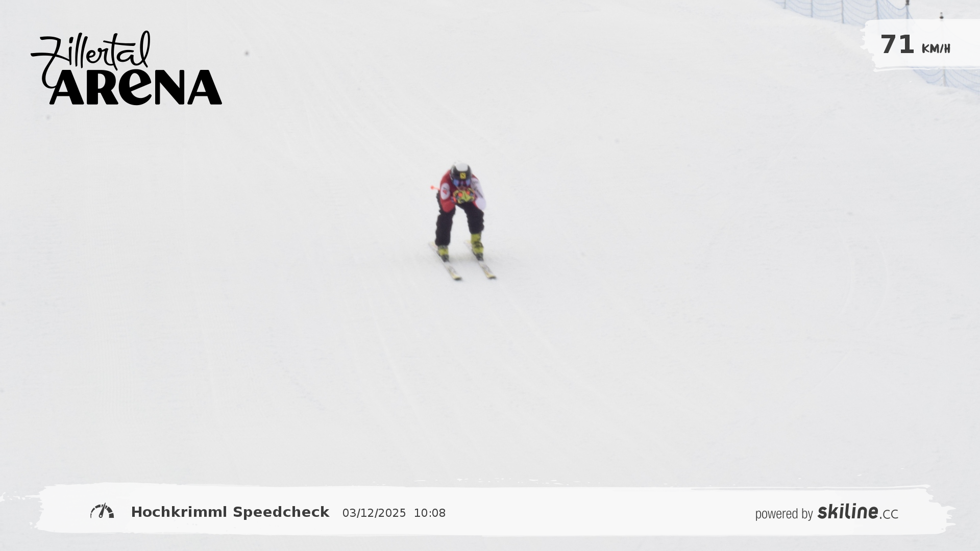Click the Zillertal Arena logo
The image size is (980, 551).
[126, 68]
